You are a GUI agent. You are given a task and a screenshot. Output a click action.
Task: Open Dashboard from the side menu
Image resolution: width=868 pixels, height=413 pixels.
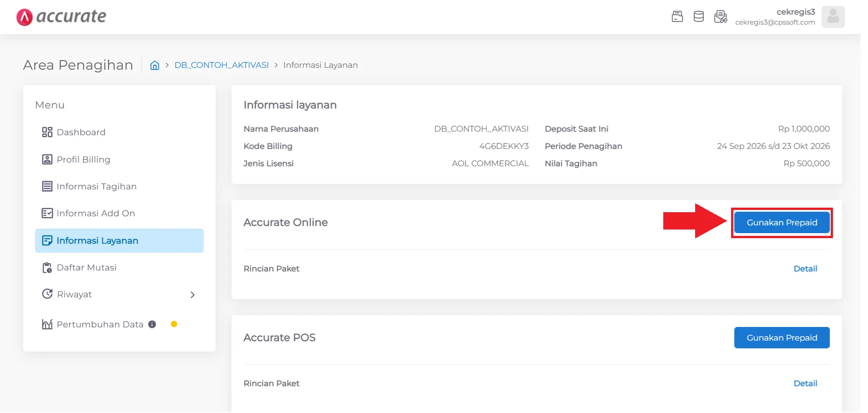[119, 133]
